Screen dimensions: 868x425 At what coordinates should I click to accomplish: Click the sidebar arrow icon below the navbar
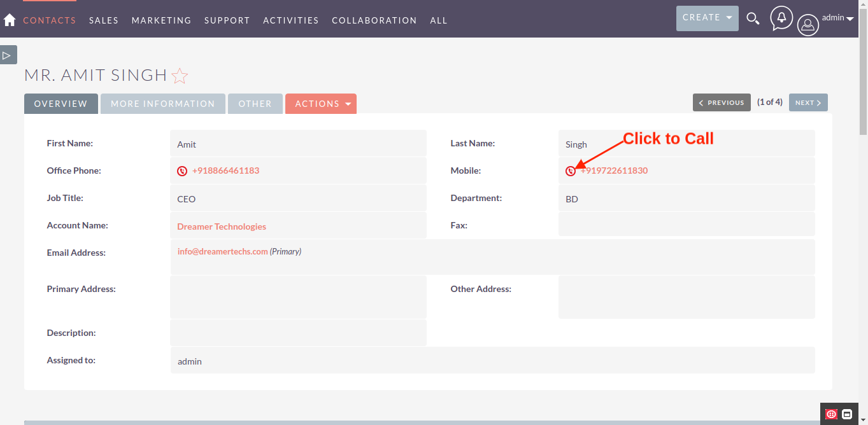[8, 54]
